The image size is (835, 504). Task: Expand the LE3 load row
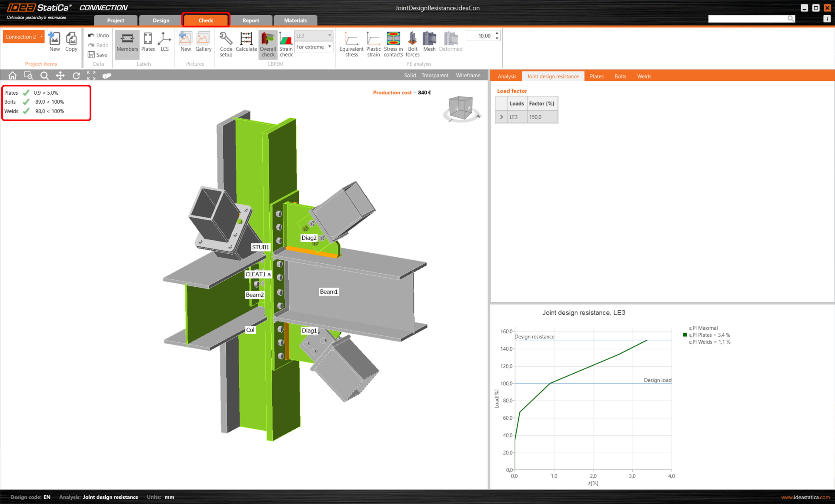[x=501, y=117]
